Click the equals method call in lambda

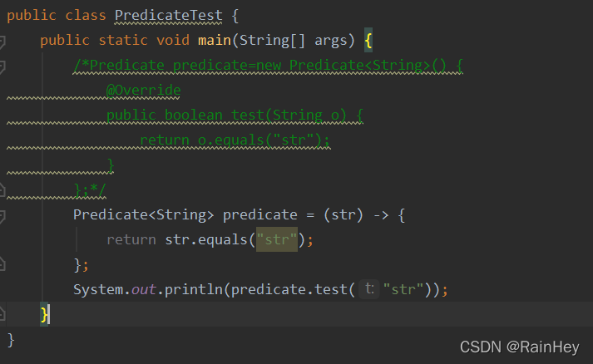pos(222,239)
